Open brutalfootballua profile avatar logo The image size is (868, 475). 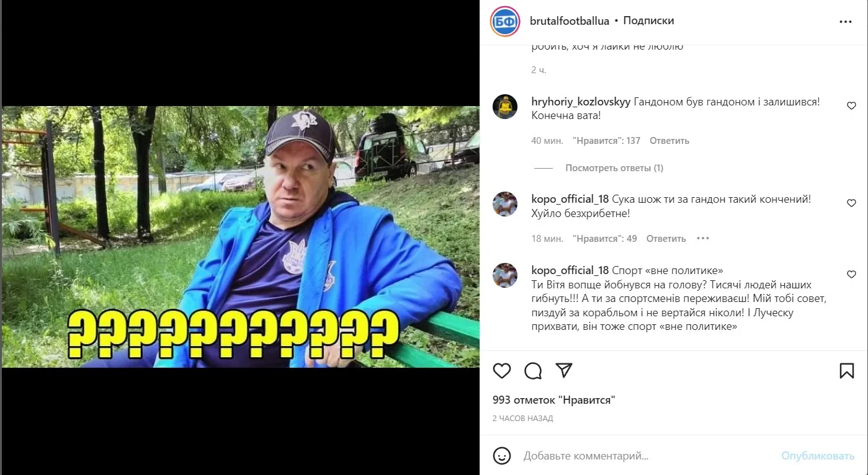coord(505,22)
